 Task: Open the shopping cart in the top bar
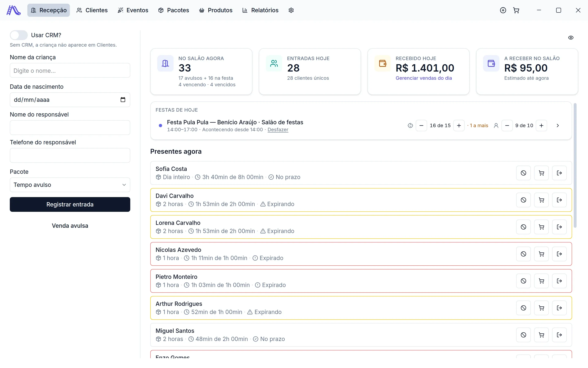point(516,10)
